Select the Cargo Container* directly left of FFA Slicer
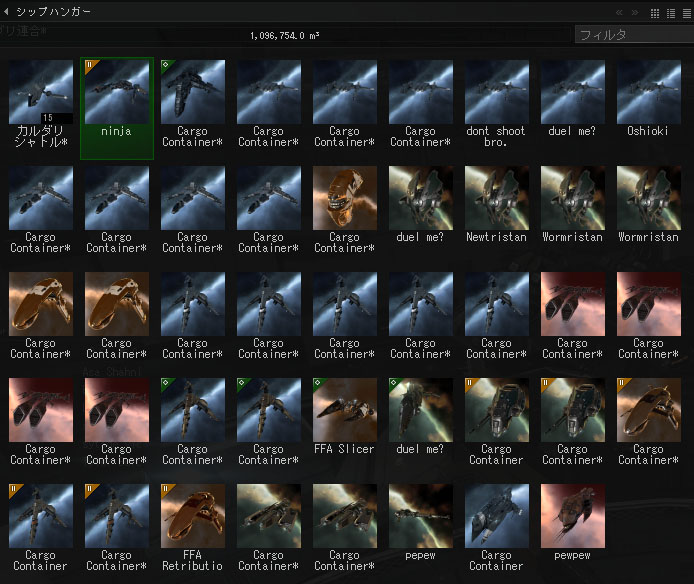 [x=269, y=422]
